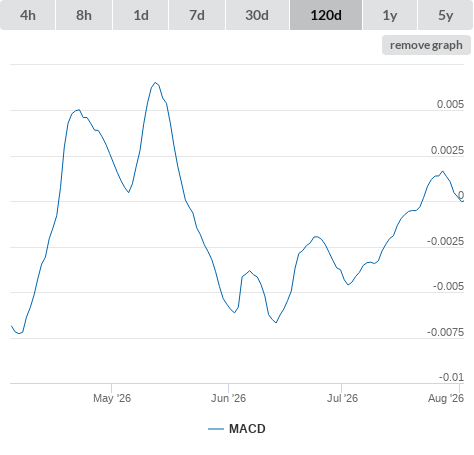Click the Aug '26 axis label
The height and width of the screenshot is (455, 474).
point(446,398)
